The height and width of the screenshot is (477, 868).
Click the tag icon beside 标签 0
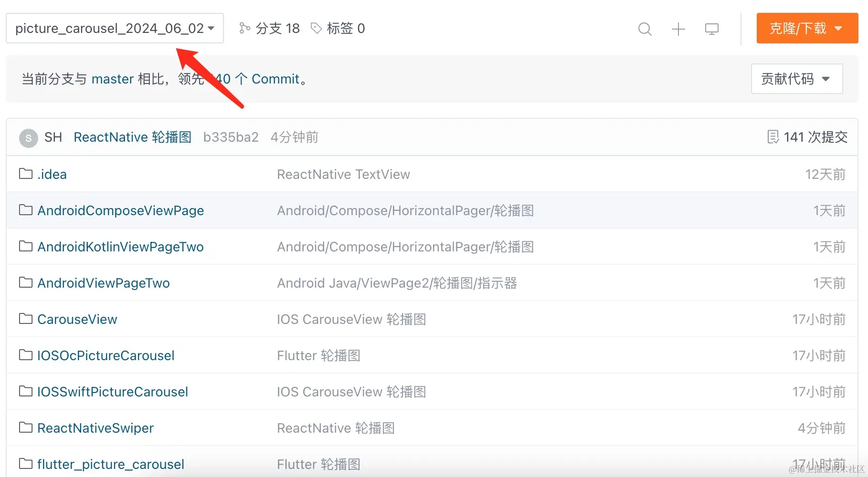(x=316, y=28)
